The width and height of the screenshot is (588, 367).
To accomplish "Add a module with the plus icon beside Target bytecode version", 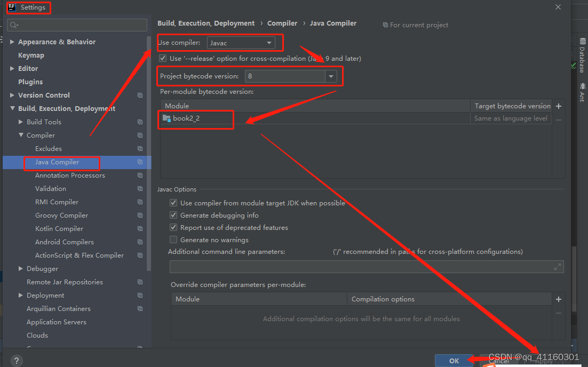I will pos(558,106).
